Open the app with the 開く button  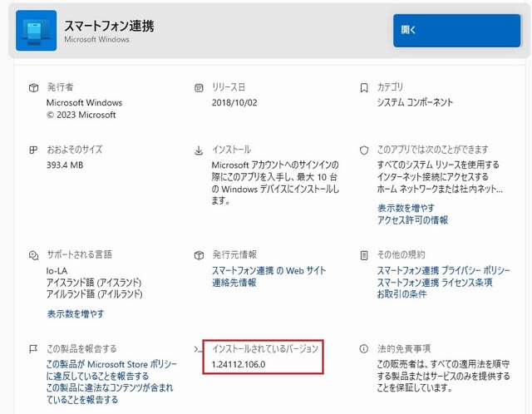(456, 30)
